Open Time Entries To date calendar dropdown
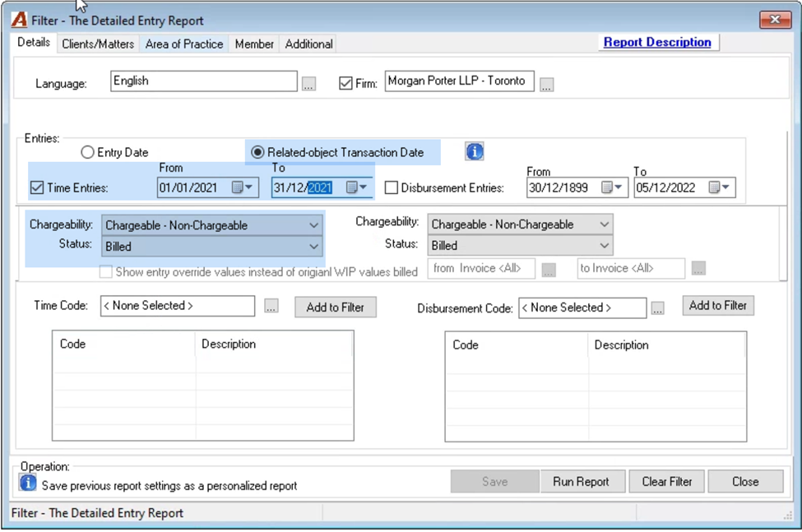The width and height of the screenshot is (802, 532). click(x=357, y=187)
